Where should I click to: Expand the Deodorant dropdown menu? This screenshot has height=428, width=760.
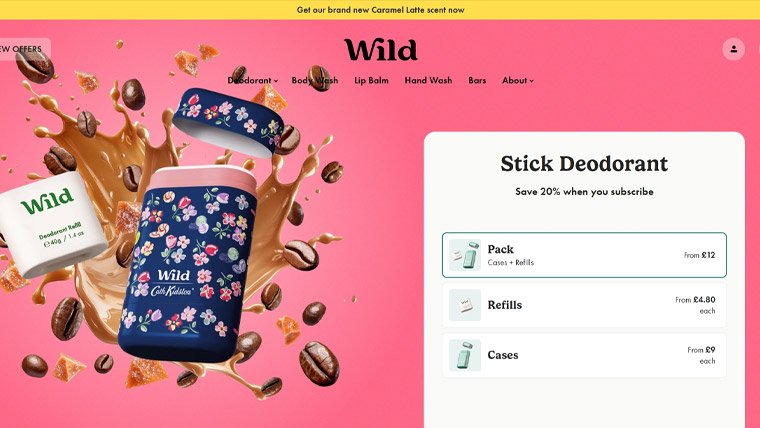pos(253,80)
